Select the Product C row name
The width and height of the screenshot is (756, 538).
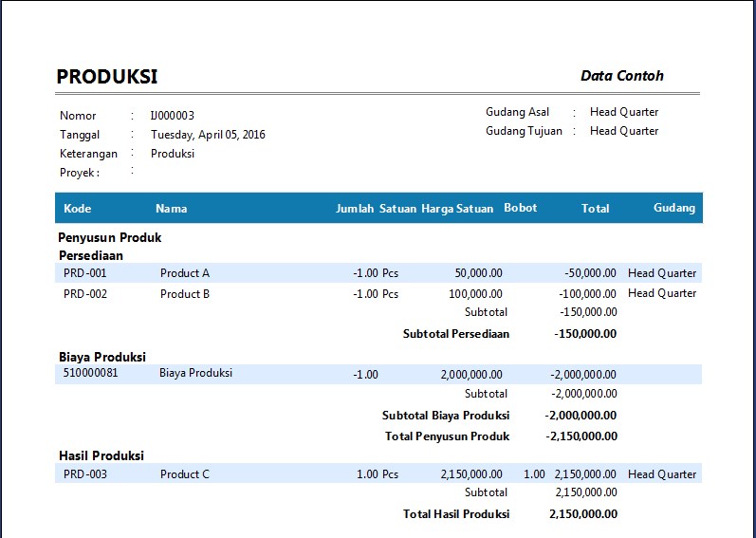pyautogui.click(x=185, y=474)
